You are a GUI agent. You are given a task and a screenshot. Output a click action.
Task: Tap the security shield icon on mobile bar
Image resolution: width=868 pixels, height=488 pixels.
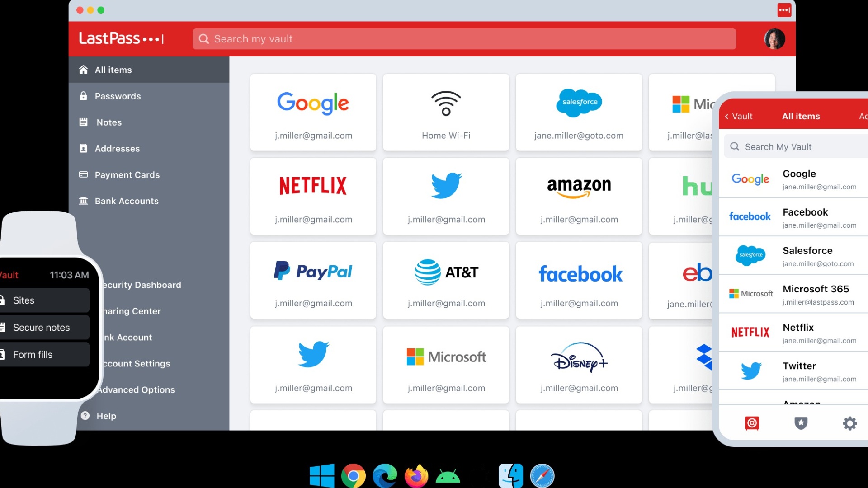[801, 423]
